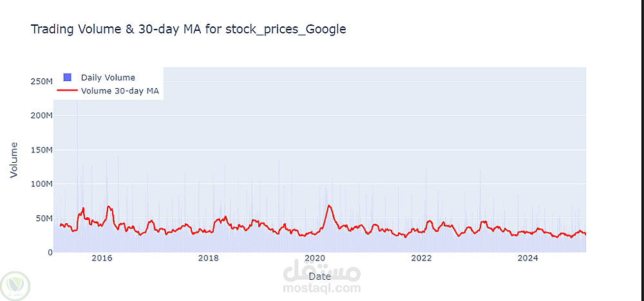
Task: Click the 2020 x-axis tick label
Action: (x=314, y=259)
